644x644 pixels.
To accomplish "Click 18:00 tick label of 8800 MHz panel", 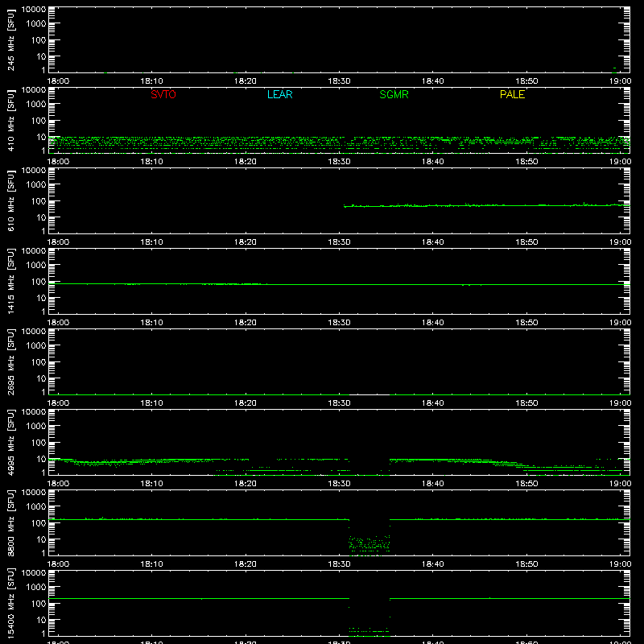I will point(58,564).
